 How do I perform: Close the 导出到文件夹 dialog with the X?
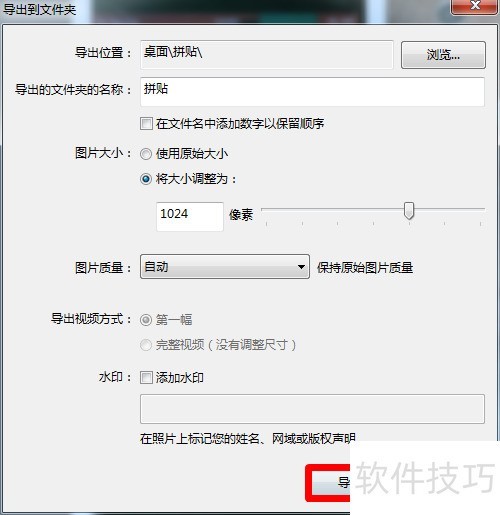474,6
